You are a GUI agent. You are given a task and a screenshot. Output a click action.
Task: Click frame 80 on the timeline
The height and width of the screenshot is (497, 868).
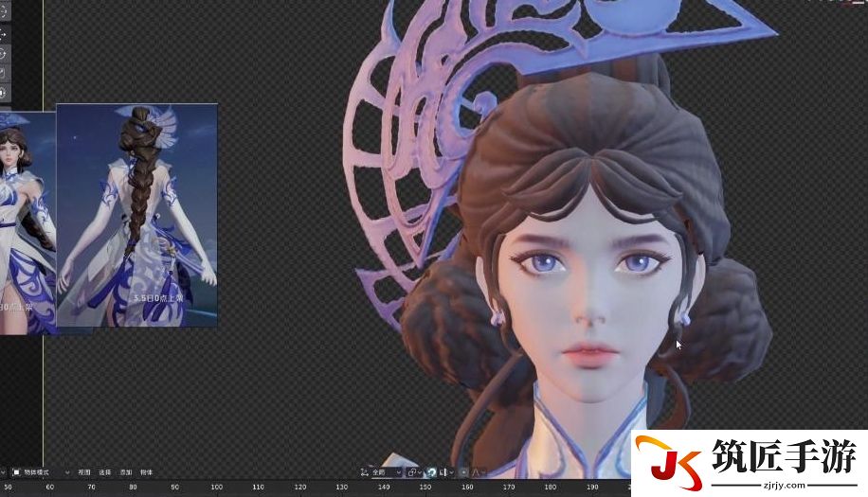click(x=133, y=487)
